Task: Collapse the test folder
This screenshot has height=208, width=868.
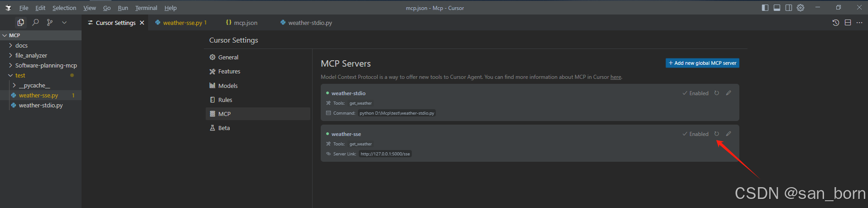Action: point(41,75)
